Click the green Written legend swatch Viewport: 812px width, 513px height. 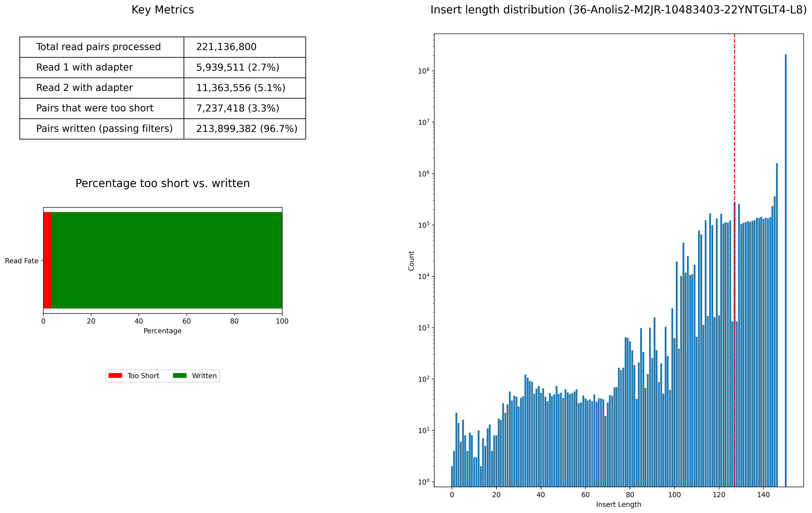[x=179, y=375]
